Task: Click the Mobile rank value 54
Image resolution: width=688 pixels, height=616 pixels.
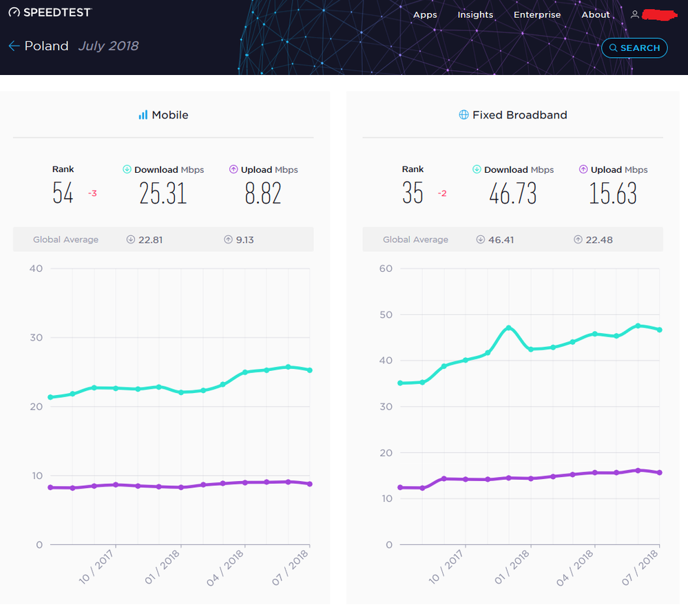Action: coord(63,193)
